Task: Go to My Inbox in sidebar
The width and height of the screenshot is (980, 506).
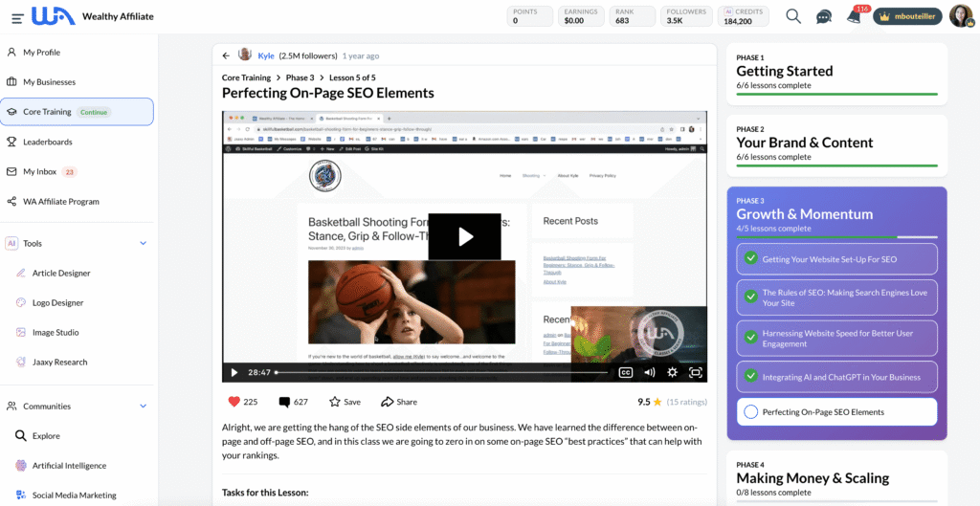Action: coord(40,171)
